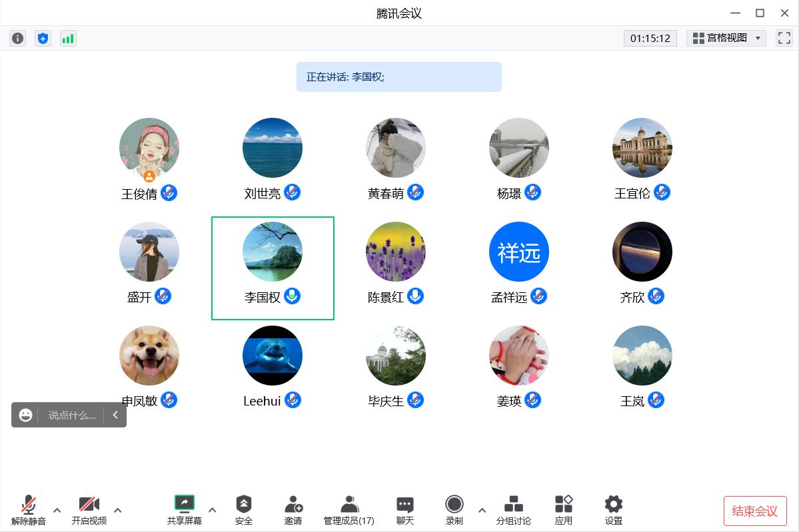Expand video options arrow beside 开启视频
The width and height of the screenshot is (799, 532).
[x=117, y=511]
